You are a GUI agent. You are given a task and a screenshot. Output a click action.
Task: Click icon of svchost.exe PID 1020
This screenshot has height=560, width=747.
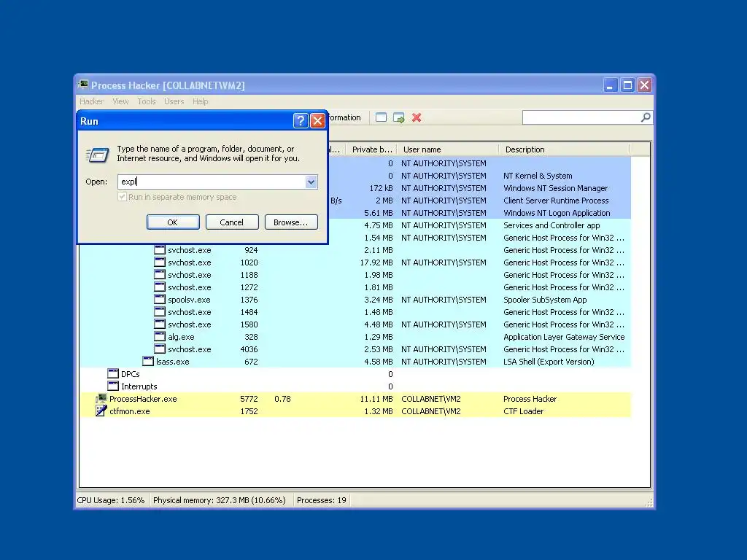(160, 262)
